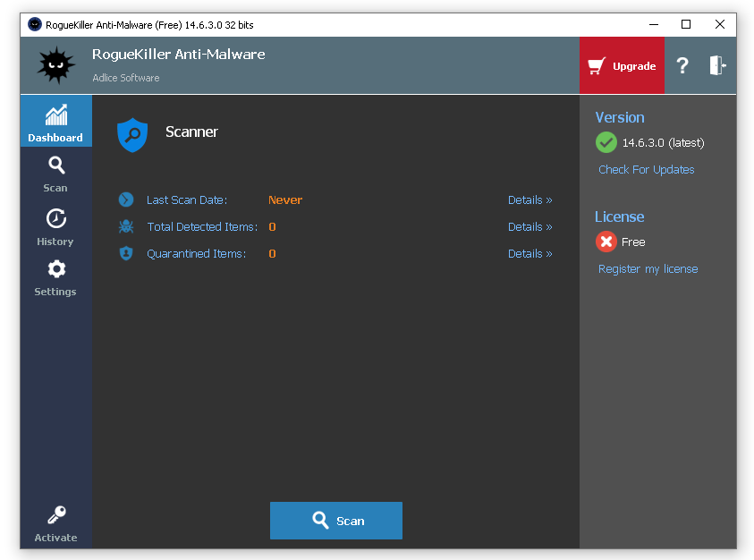Viewport: 754px width, 560px height.
Task: Click the green checkmark version status icon
Action: coord(606,142)
